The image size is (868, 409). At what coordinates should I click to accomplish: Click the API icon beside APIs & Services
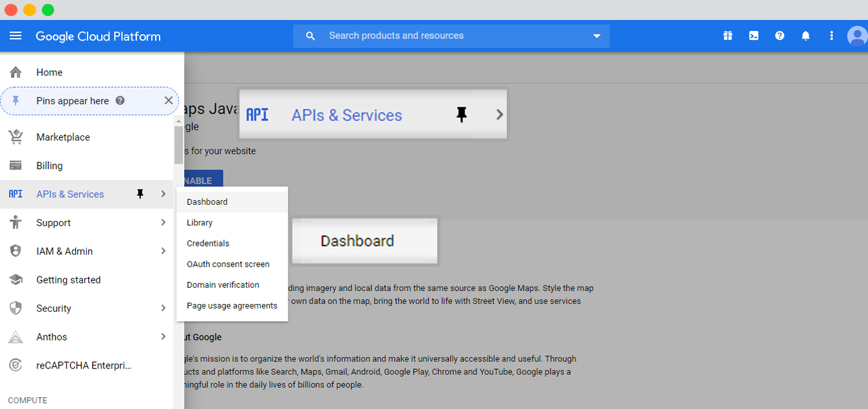pyautogui.click(x=15, y=194)
